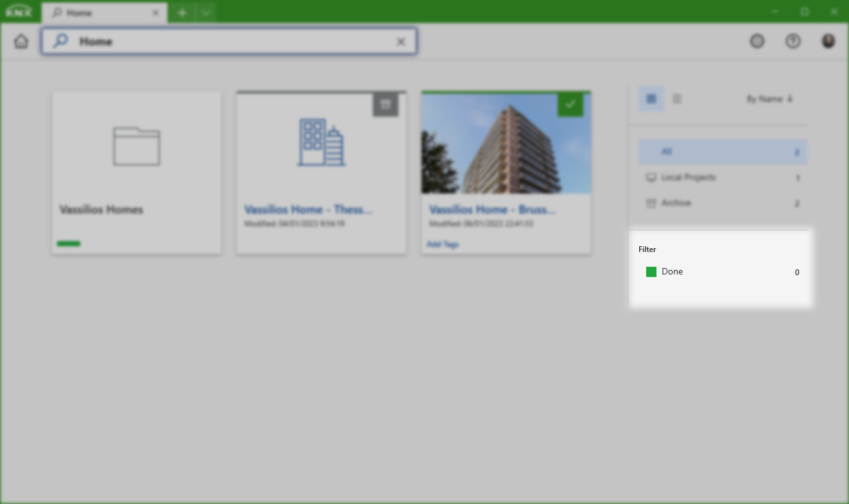849x504 pixels.
Task: Select the All projects category
Action: click(723, 152)
